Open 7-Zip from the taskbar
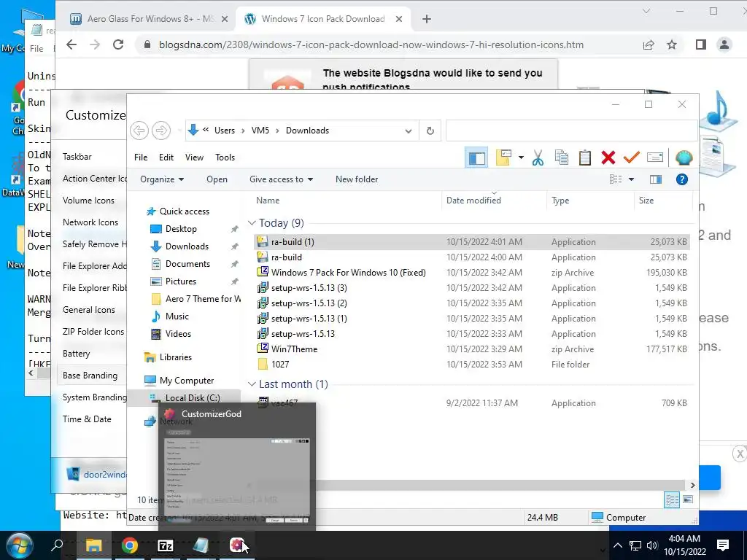747x560 pixels. (166, 545)
